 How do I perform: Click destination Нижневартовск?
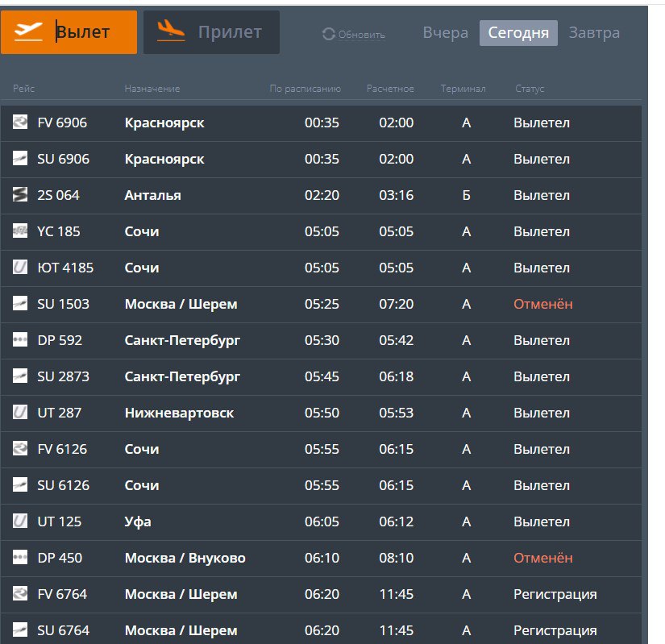(x=179, y=413)
